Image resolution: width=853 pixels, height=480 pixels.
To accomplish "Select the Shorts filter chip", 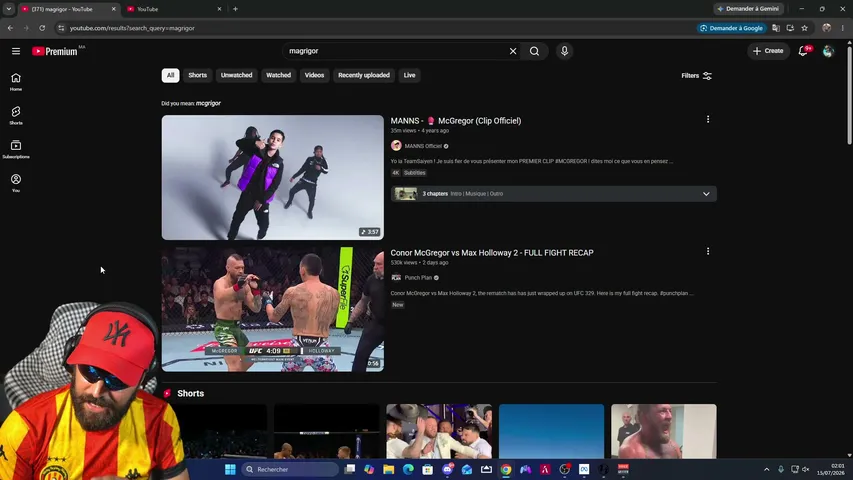I will [x=197, y=75].
